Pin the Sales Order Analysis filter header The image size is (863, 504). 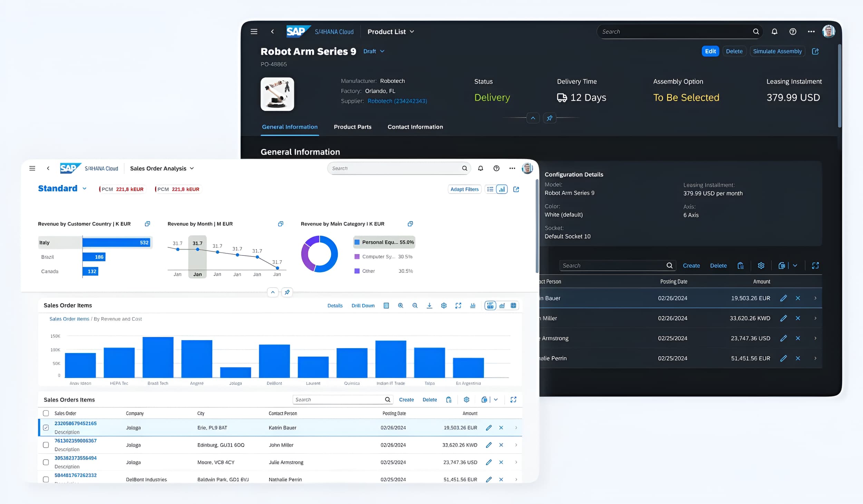click(287, 292)
